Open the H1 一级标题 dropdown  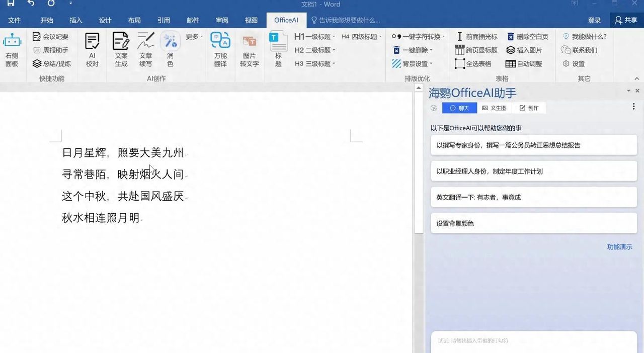tap(315, 37)
